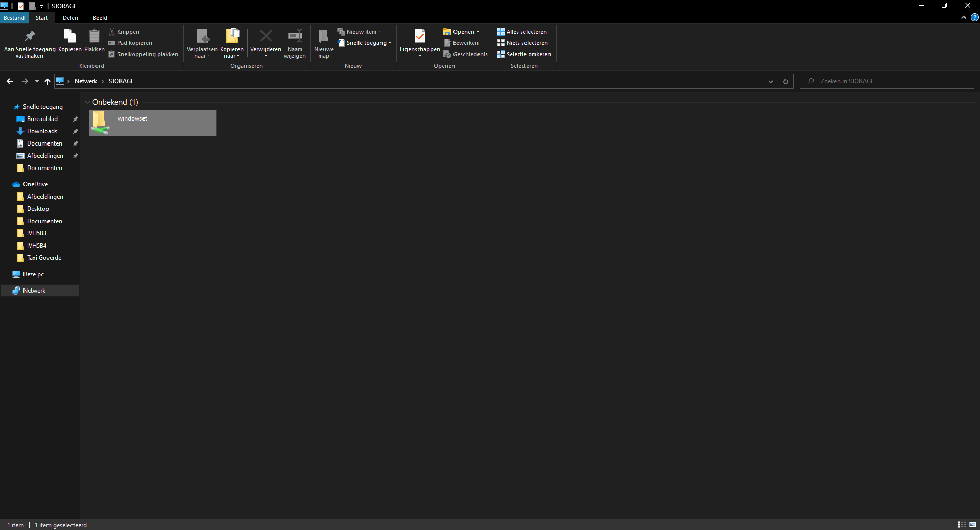Open Snelle toegang in navigation pane

pyautogui.click(x=43, y=107)
